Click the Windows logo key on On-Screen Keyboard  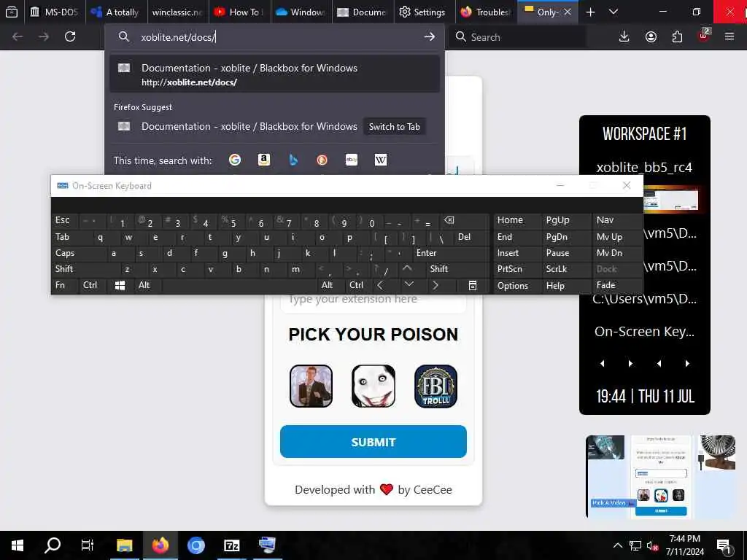click(120, 285)
